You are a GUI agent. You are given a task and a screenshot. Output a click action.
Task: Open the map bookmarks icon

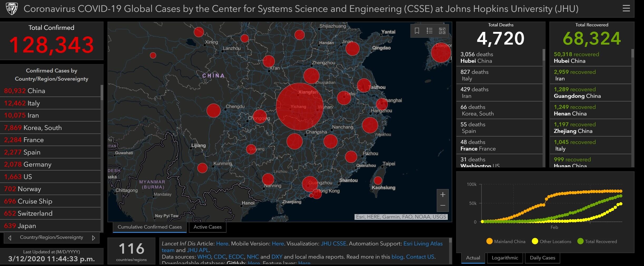point(417,31)
